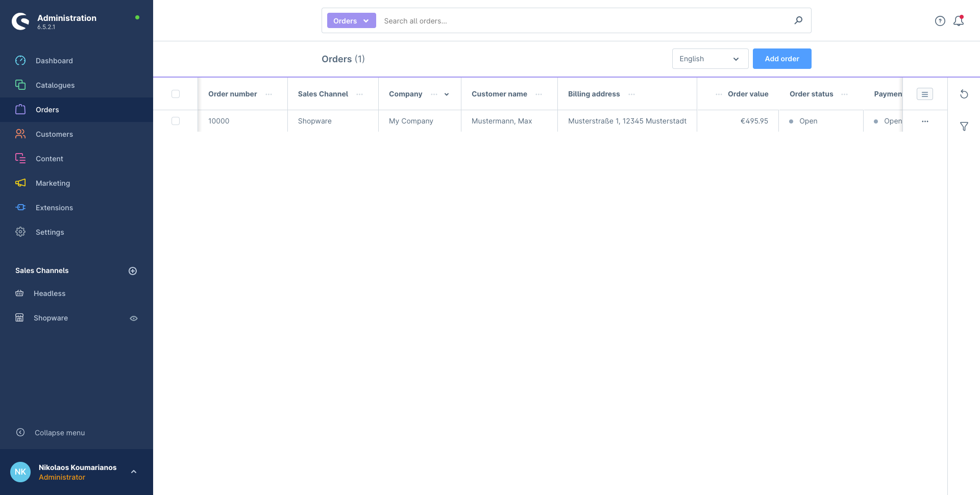
Task: Add a new sales channel with plus icon
Action: [133, 271]
